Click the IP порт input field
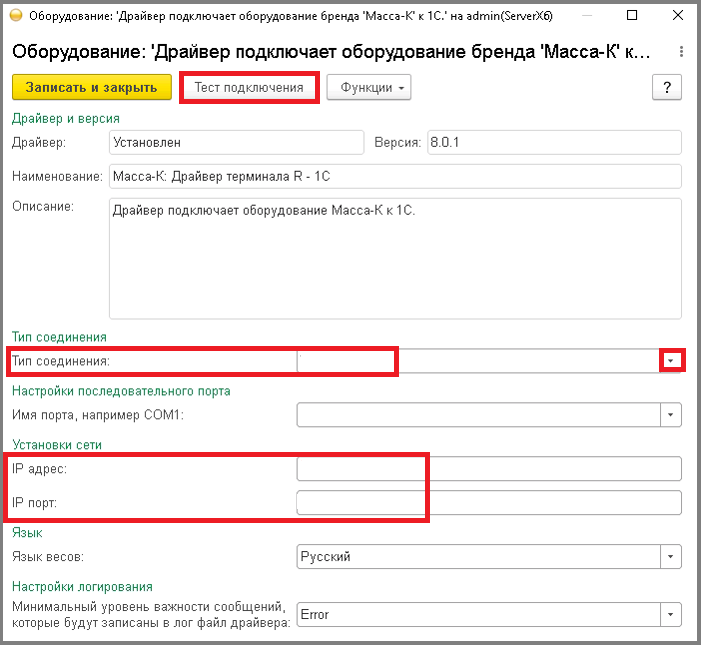Image resolution: width=701 pixels, height=645 pixels. 489,503
